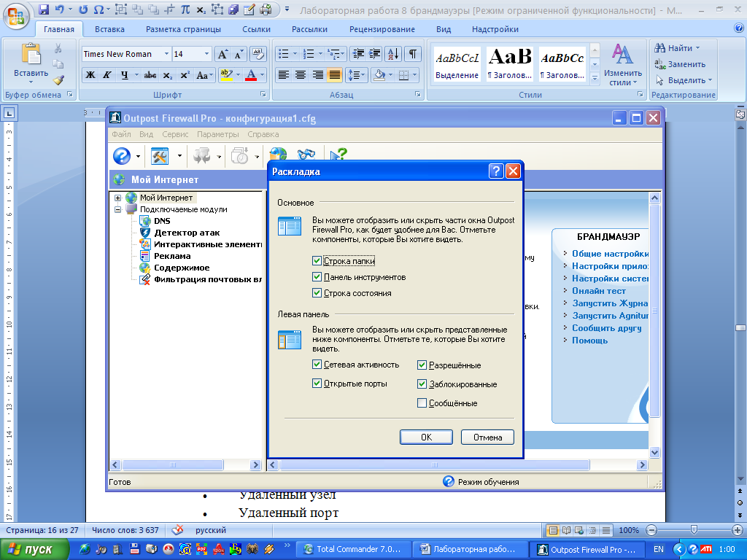Open Общие настройки link
747x560 pixels.
611,254
